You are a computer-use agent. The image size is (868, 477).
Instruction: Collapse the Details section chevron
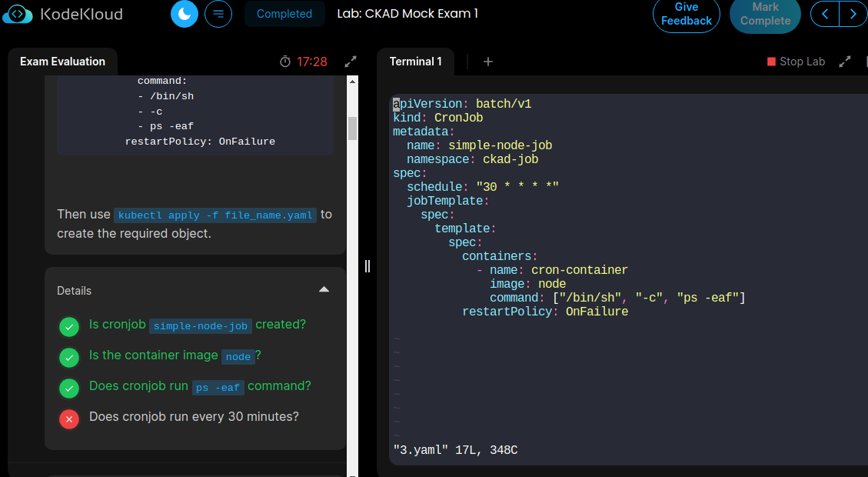324,290
